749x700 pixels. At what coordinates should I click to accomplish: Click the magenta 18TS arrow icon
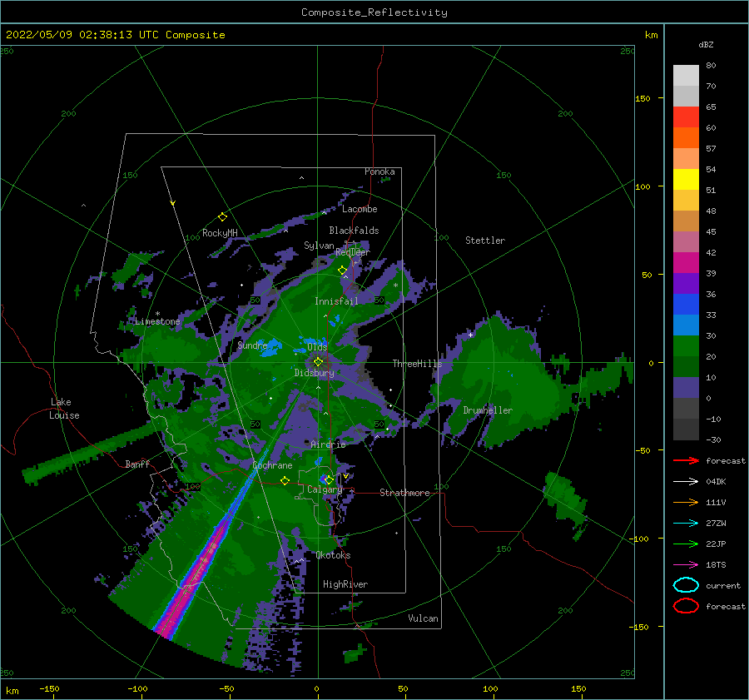coord(686,565)
